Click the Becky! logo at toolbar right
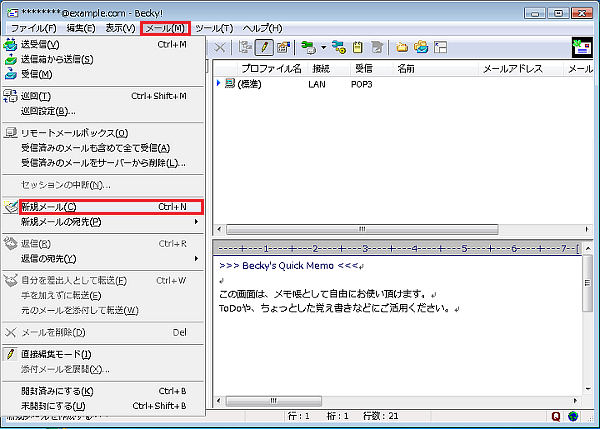Screen dimensions: 600x429 [582, 48]
